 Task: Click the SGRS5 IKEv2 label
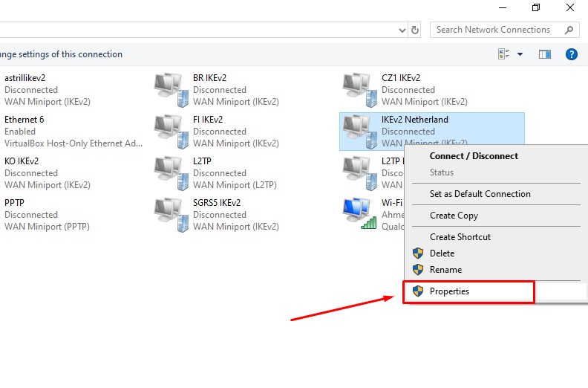(217, 203)
